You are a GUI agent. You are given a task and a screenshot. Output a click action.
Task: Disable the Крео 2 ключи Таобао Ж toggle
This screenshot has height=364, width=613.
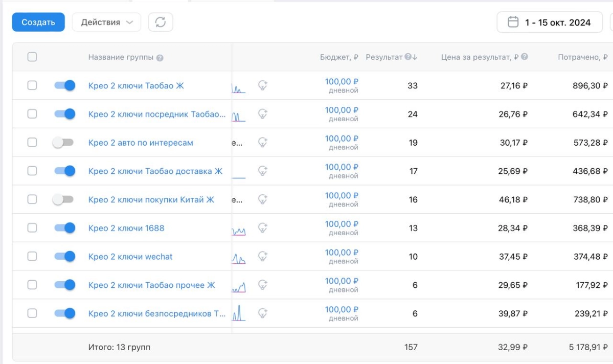(64, 85)
